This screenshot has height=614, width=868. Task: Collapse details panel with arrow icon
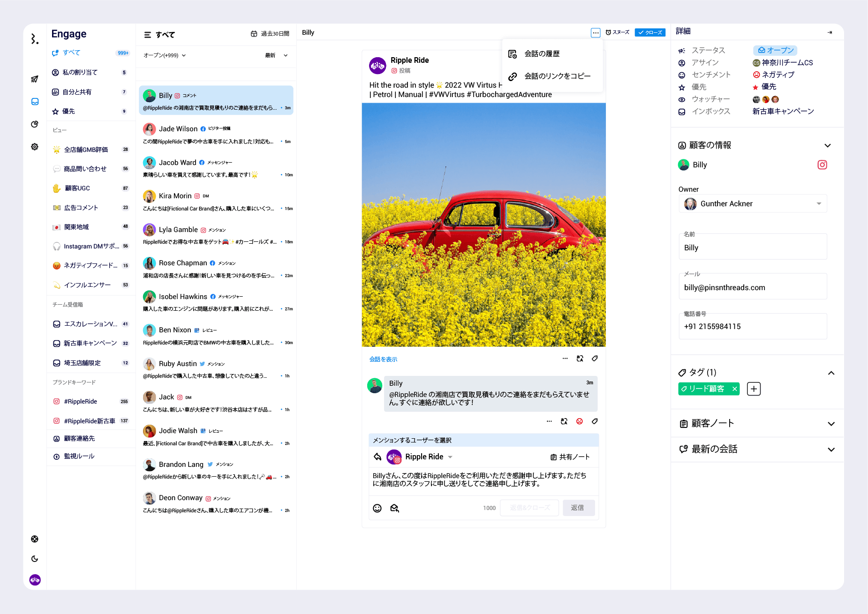click(x=830, y=32)
